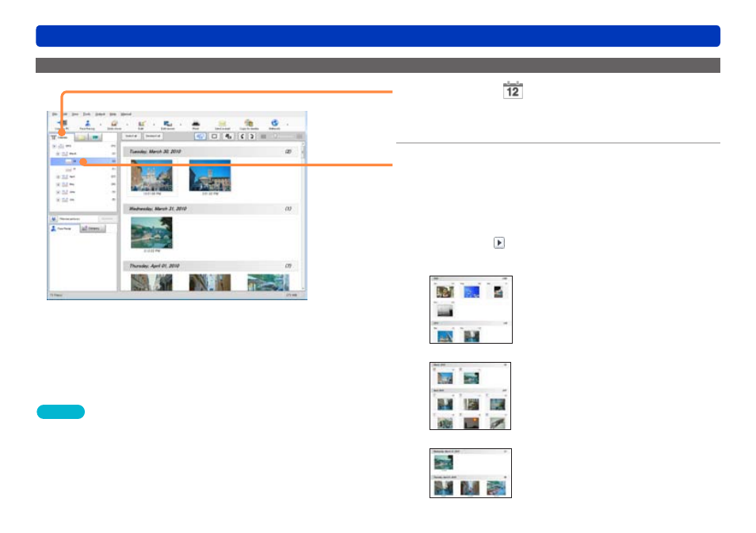Click the Edit picture toolbar icon
The height and width of the screenshot is (533, 756).
point(141,125)
